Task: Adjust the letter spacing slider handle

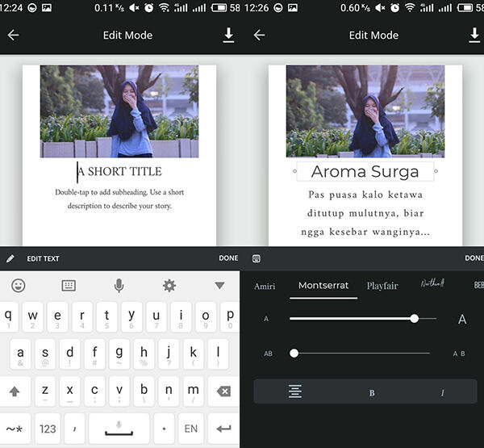Action: [294, 353]
